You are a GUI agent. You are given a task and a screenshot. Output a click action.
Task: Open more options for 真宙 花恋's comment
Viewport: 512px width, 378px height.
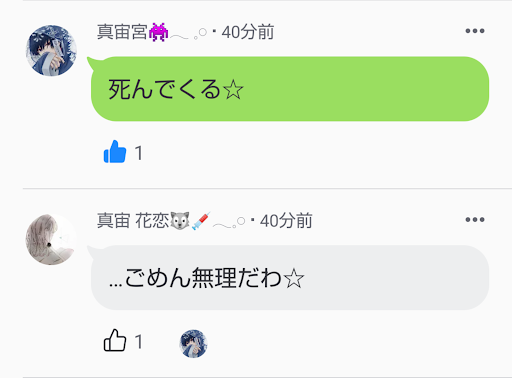coord(475,220)
